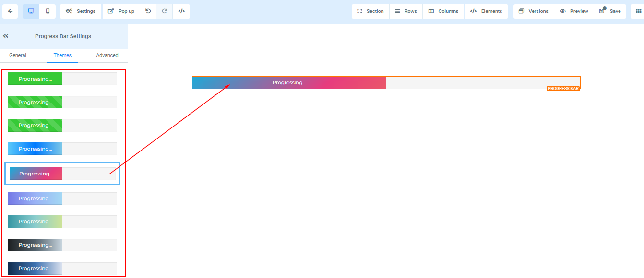The width and height of the screenshot is (644, 278).
Task: Open the Settings button
Action: click(81, 11)
